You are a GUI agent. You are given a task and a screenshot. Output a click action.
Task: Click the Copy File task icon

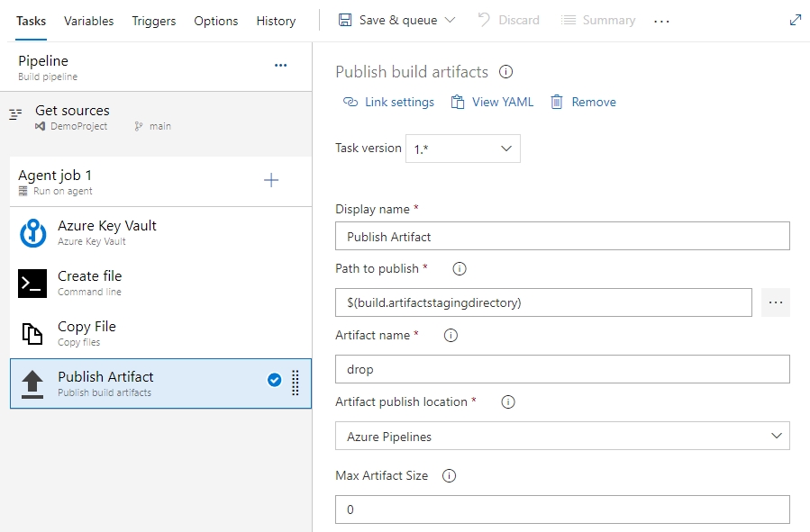(32, 333)
